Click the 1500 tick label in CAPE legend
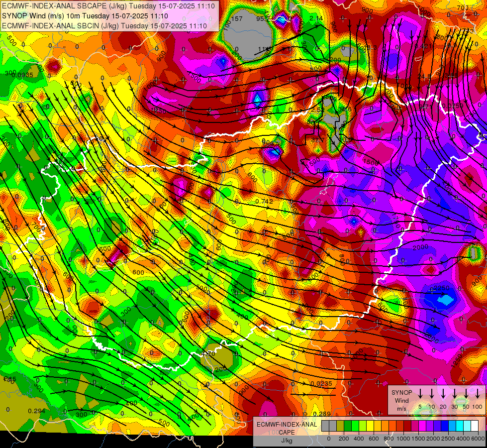Screen dimensions: 487x448 tap(418, 439)
